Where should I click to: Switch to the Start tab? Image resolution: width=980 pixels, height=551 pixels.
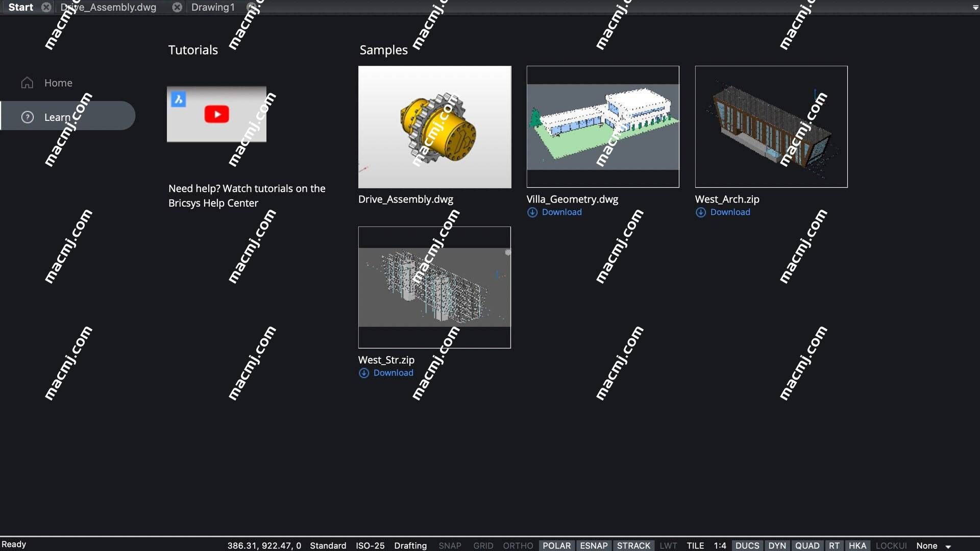click(x=21, y=7)
